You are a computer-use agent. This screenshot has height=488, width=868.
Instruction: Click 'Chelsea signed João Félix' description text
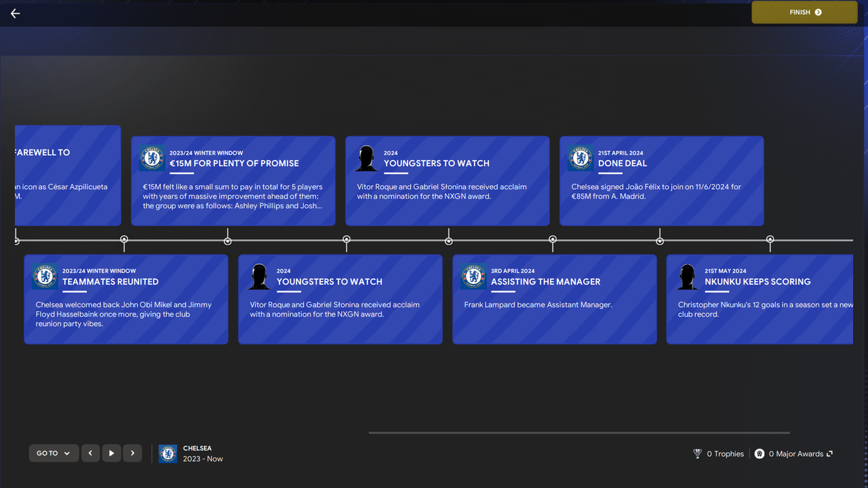[x=656, y=191]
